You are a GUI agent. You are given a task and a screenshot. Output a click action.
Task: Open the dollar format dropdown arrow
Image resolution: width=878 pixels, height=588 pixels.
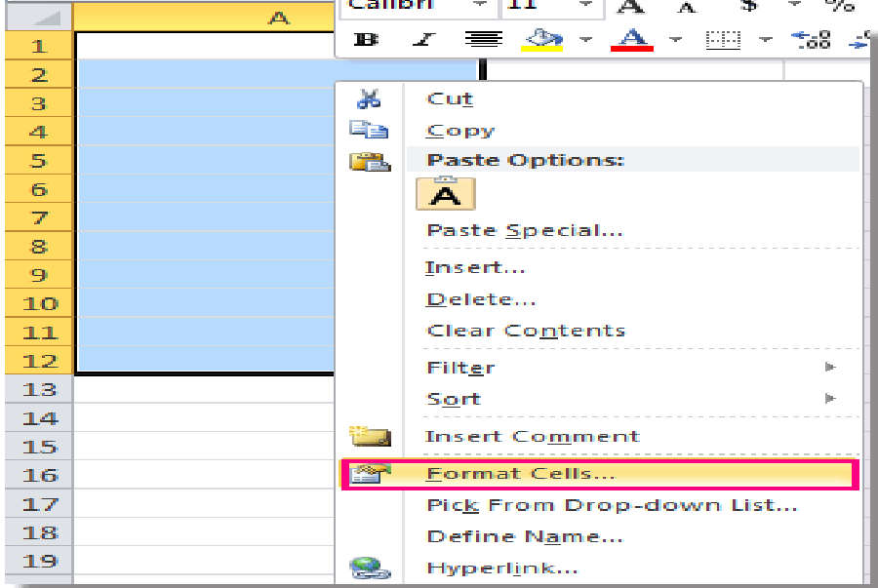click(x=794, y=5)
